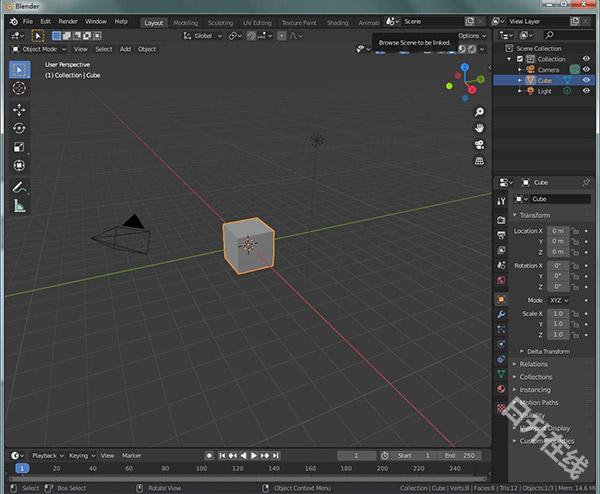Click the zoom view magnifier icon
The width and height of the screenshot is (600, 494).
click(479, 112)
